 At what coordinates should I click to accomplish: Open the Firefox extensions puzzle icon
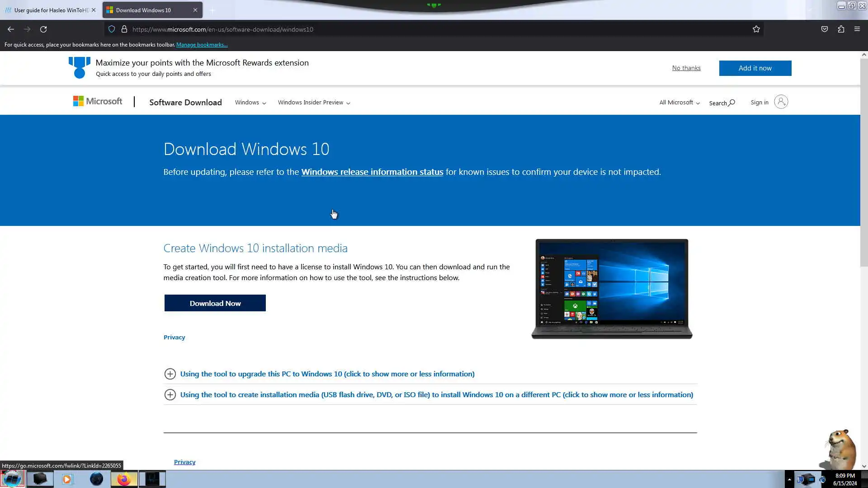coord(841,29)
